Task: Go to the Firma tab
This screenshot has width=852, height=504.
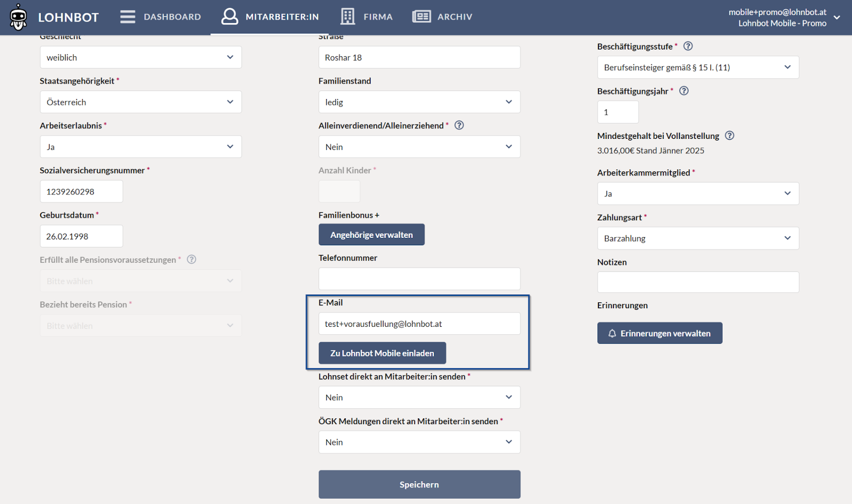Action: (x=366, y=17)
